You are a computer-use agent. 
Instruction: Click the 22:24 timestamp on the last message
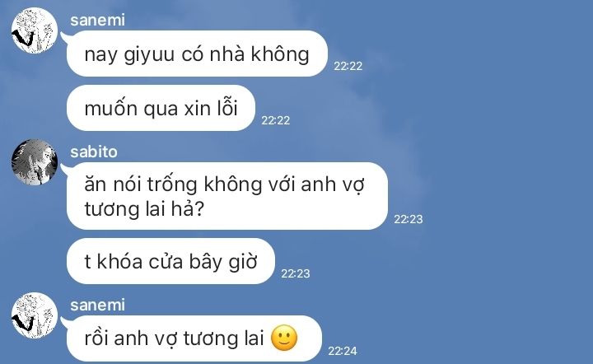[343, 351]
